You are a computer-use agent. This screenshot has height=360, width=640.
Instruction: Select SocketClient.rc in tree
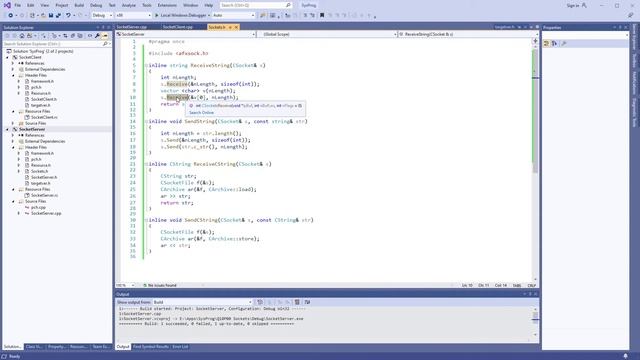coord(44,118)
